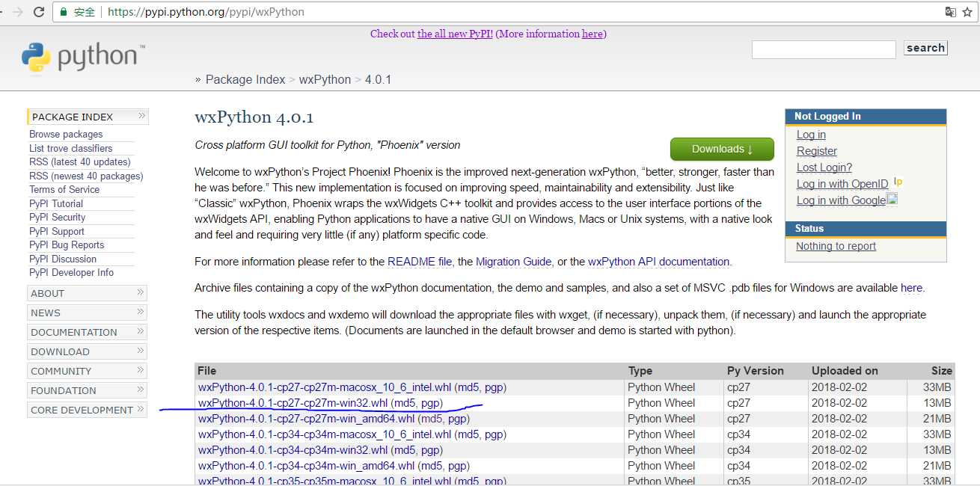Viewport: 980px width, 486px height.
Task: Open the Migration Guide link
Action: coord(513,262)
